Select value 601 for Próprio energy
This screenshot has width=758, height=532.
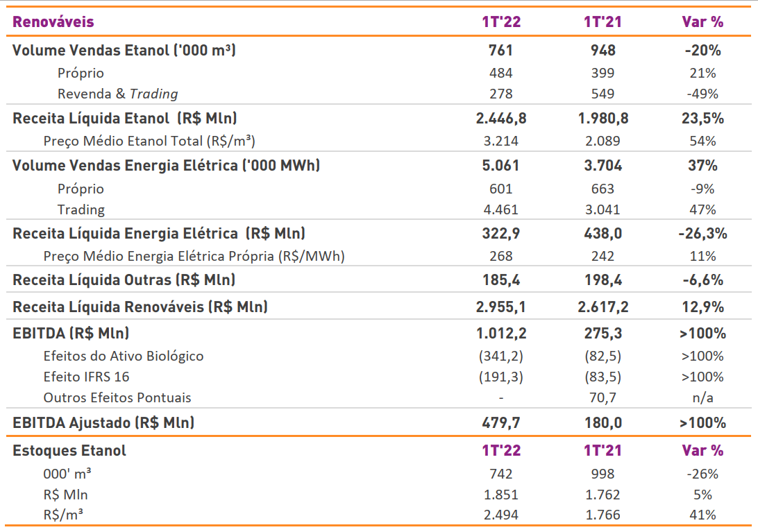pos(501,189)
